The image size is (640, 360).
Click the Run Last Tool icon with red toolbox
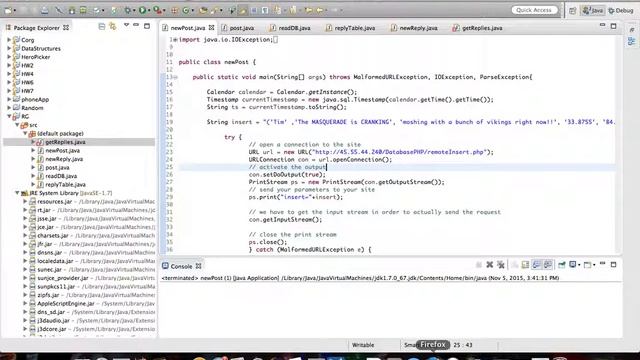click(157, 10)
